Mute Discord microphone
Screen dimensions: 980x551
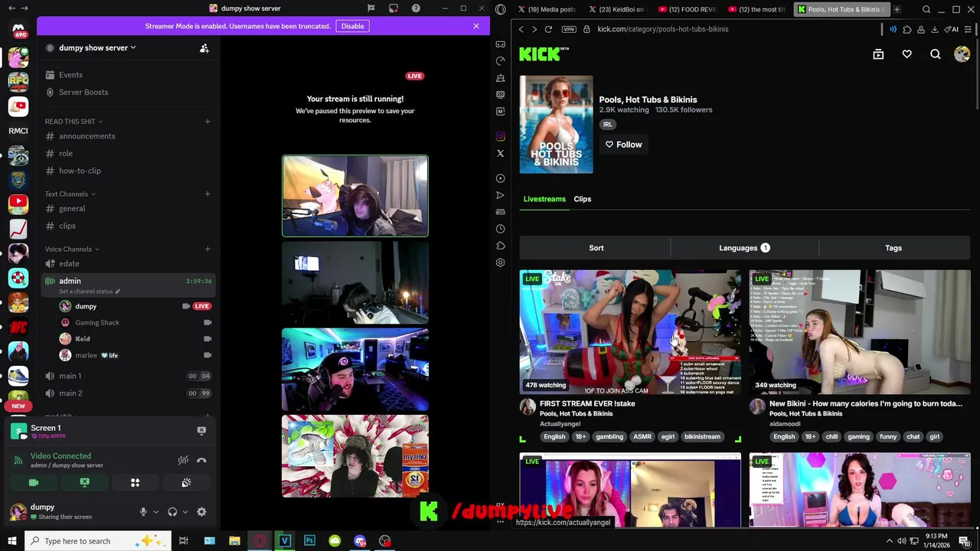143,512
